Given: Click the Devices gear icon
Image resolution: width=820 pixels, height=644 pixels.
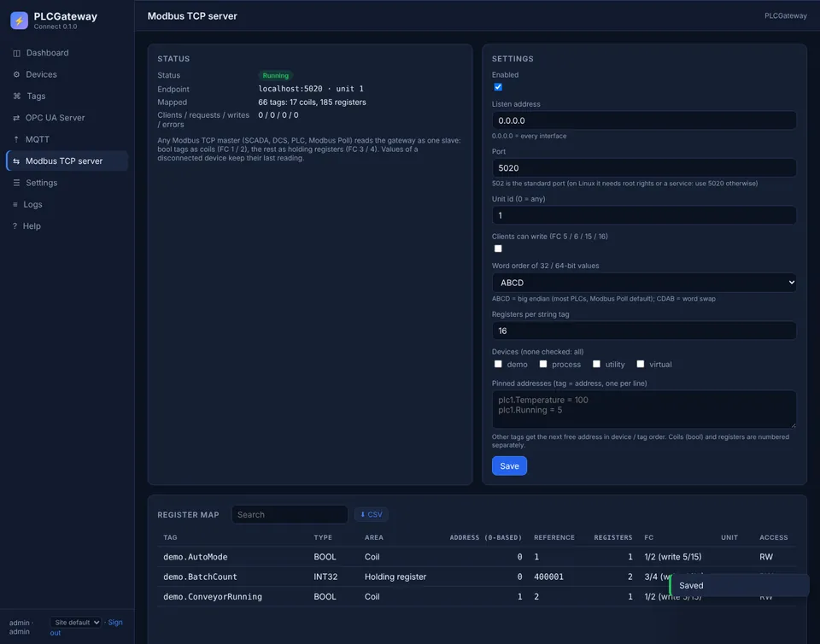Looking at the screenshot, I should (x=17, y=74).
